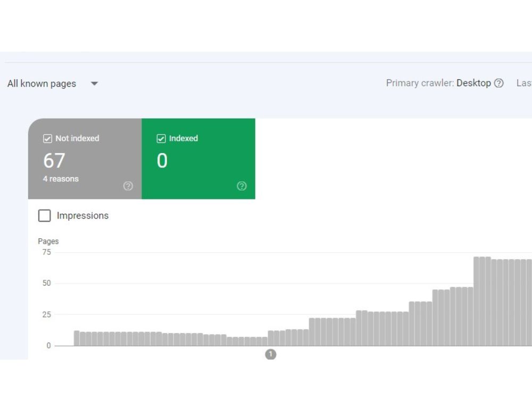Uncheck the Not indexed checkbox
The width and height of the screenshot is (532, 399).
[47, 138]
